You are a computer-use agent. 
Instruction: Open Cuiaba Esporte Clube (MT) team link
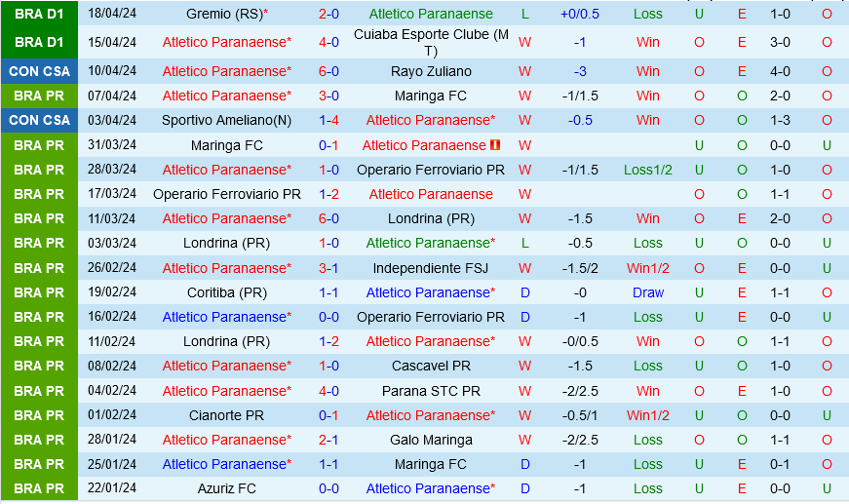(431, 42)
